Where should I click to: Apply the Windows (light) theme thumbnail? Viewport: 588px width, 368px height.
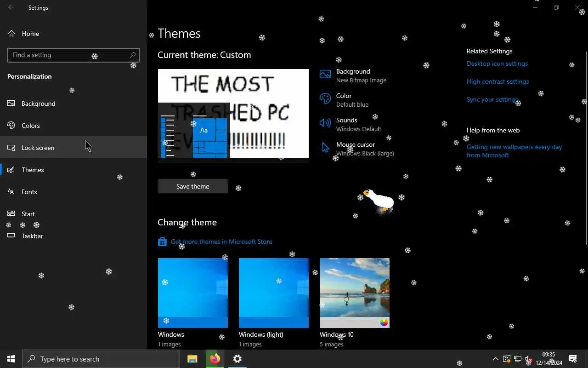click(x=274, y=293)
